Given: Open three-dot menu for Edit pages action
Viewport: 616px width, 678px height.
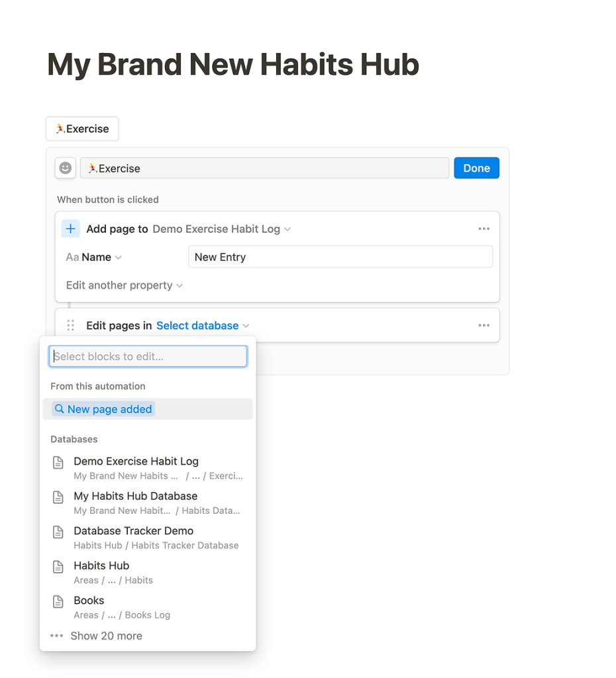Looking at the screenshot, I should point(484,325).
